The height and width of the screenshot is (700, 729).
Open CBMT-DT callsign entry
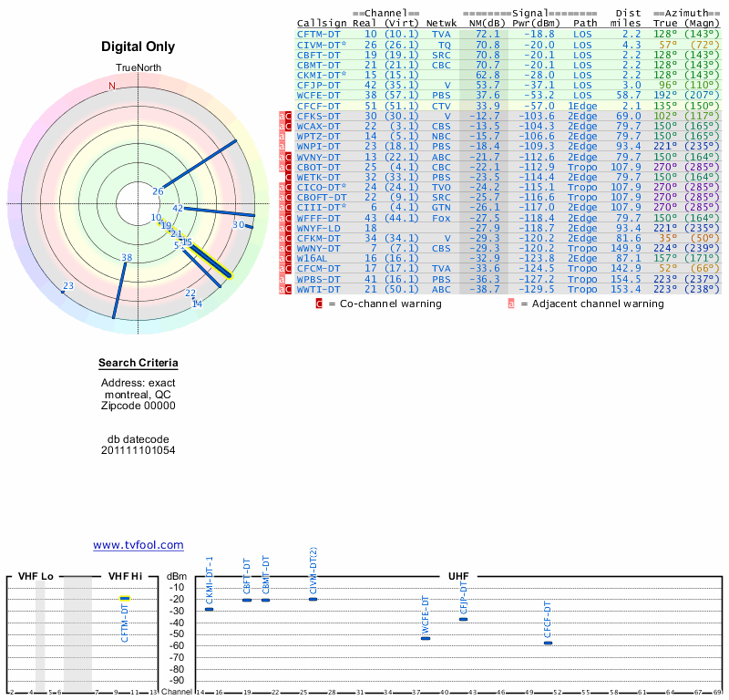[318, 65]
